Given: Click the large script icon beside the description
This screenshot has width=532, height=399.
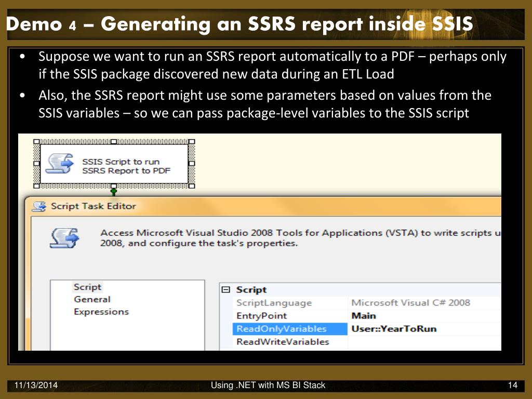Looking at the screenshot, I should pyautogui.click(x=64, y=238).
